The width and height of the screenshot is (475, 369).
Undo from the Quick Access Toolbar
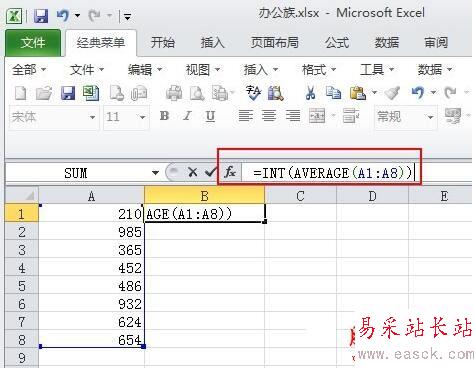63,15
